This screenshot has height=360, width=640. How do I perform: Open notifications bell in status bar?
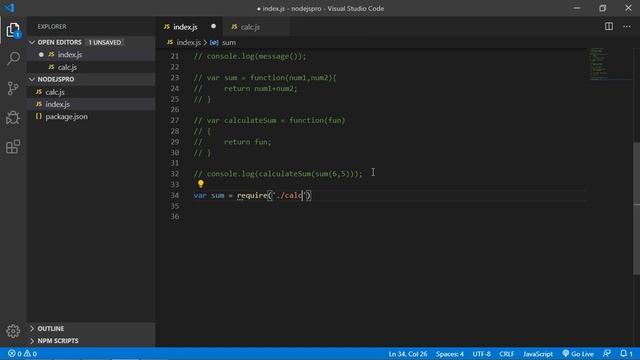tap(626, 353)
